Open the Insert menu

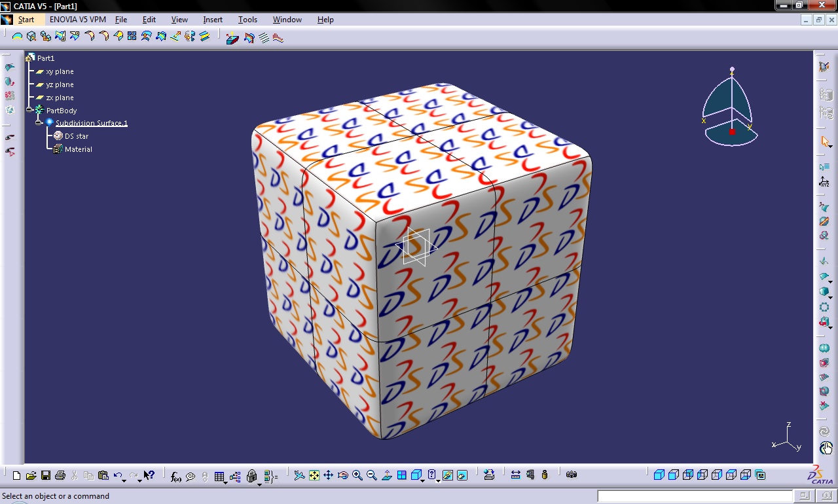tap(213, 20)
